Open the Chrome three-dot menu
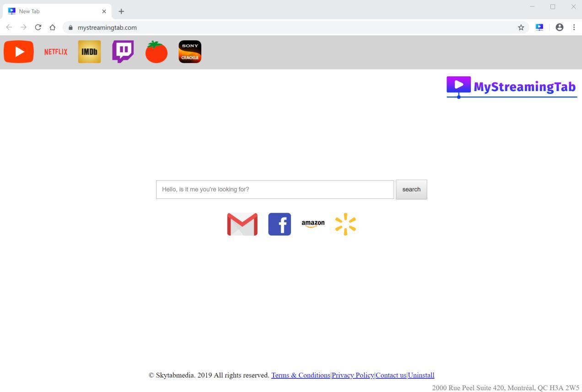Image resolution: width=582 pixels, height=392 pixels. [x=574, y=27]
